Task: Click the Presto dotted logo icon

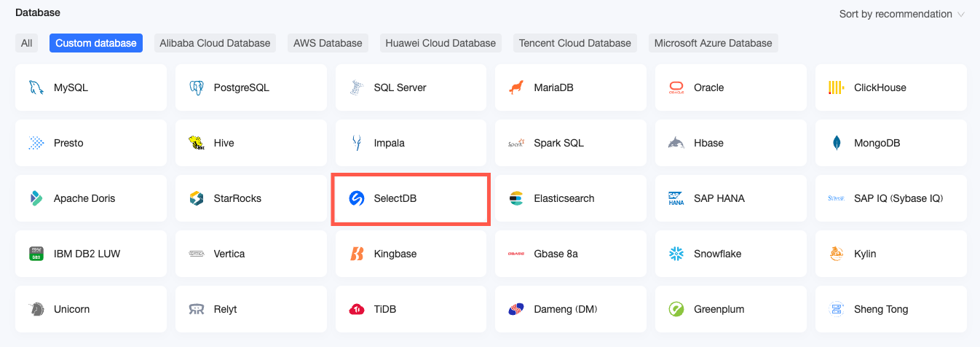Action: coord(36,143)
